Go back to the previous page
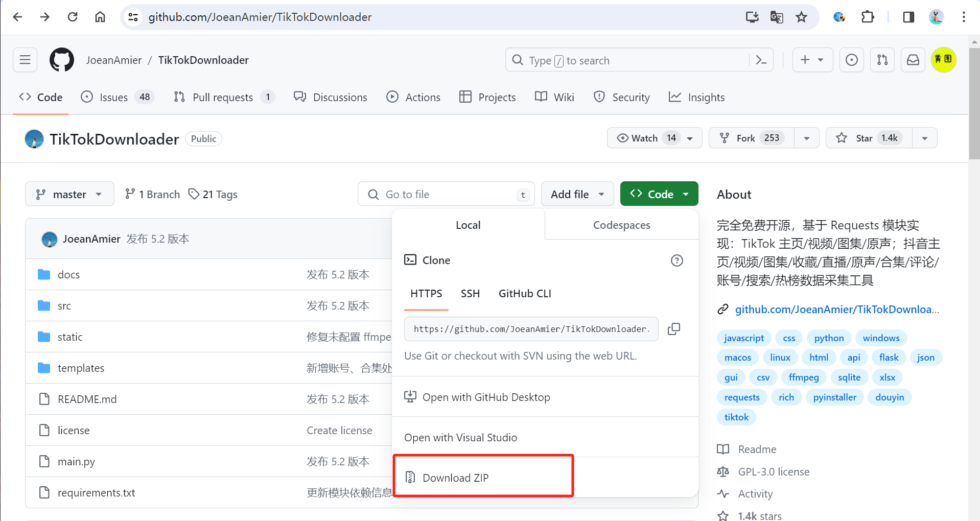 (x=18, y=17)
